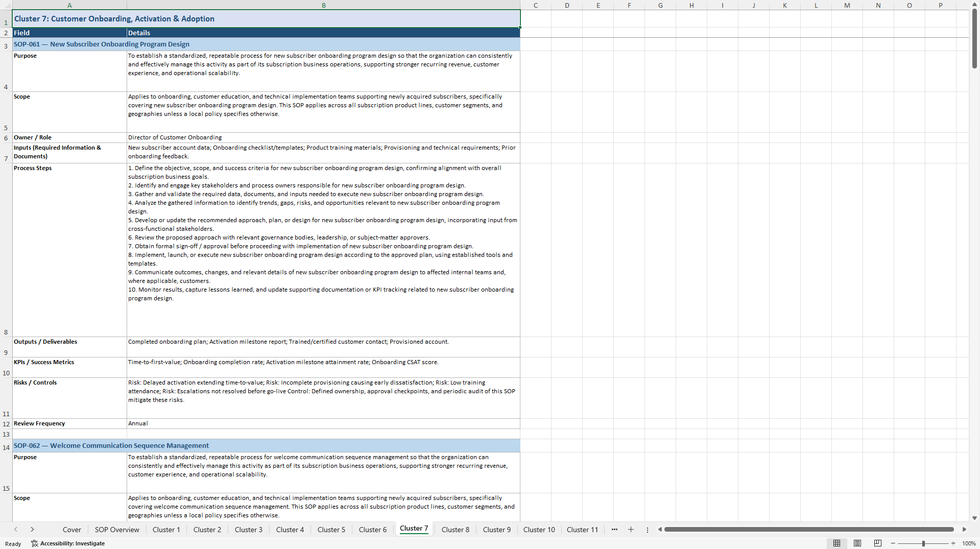Click the sheet tab options vertical dots

click(x=647, y=530)
